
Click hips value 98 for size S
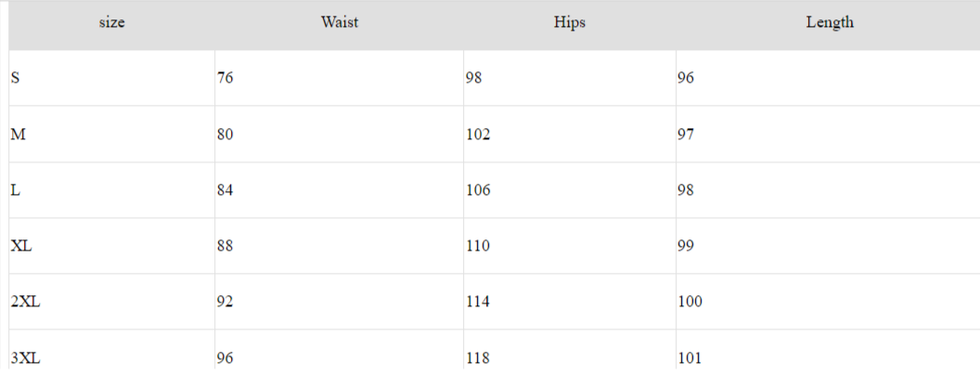click(473, 78)
